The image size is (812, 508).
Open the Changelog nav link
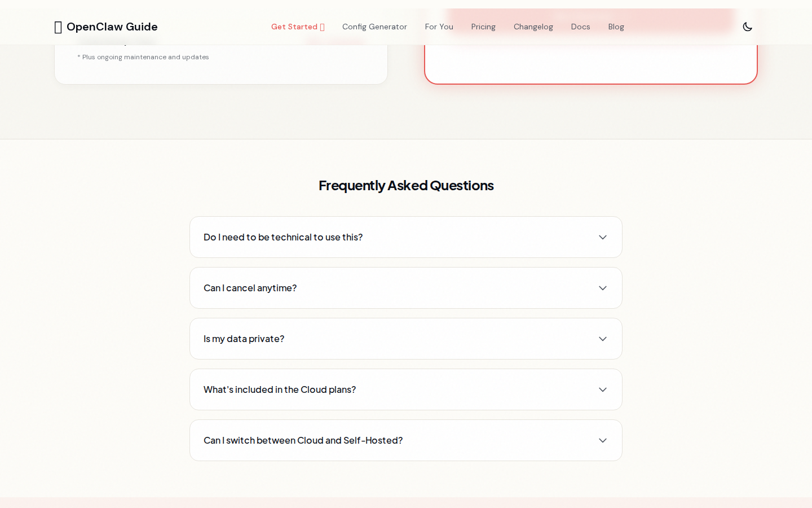coord(533,27)
